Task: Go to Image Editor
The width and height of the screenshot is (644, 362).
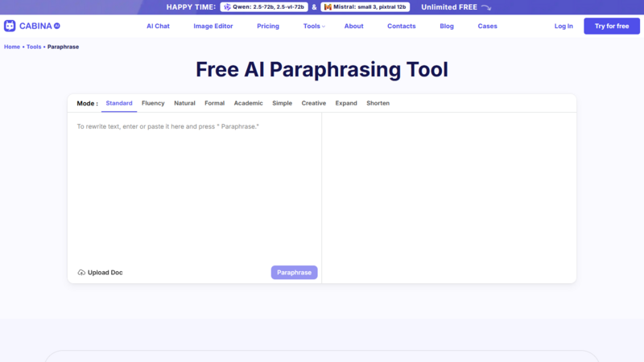Action: tap(213, 26)
